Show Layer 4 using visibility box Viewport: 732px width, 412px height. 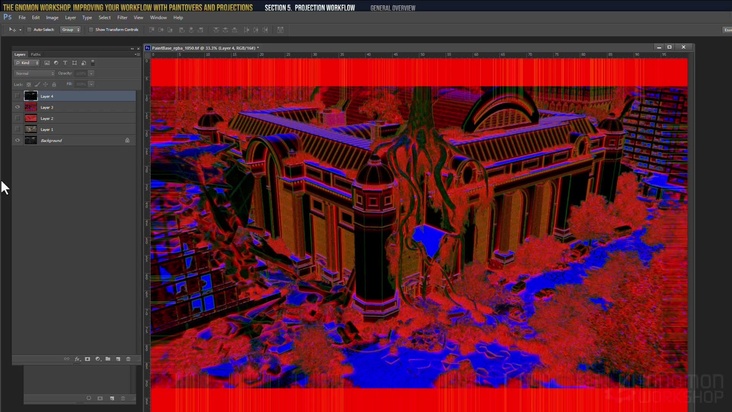(17, 96)
